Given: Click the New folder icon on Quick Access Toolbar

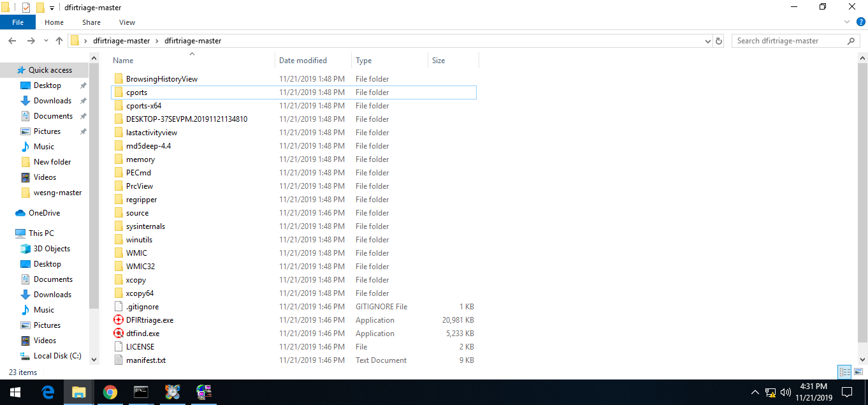Looking at the screenshot, I should coord(40,7).
